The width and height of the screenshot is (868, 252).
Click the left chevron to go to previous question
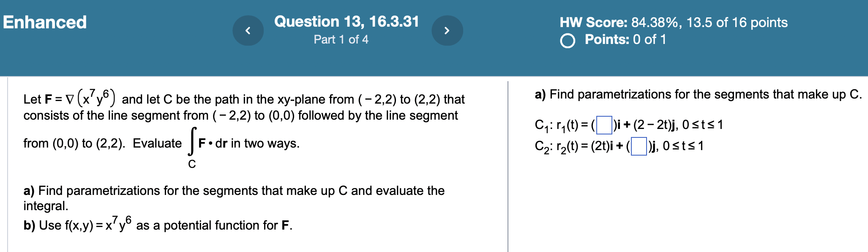[x=248, y=30]
